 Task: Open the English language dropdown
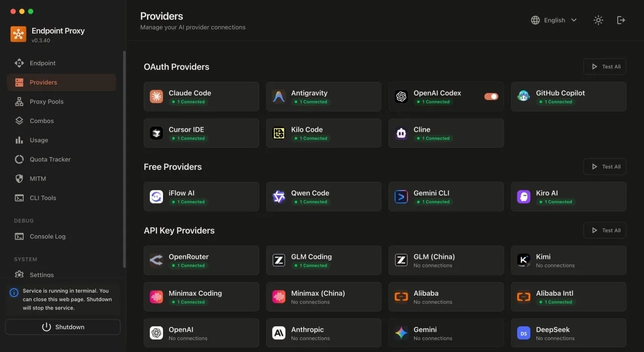coord(554,20)
